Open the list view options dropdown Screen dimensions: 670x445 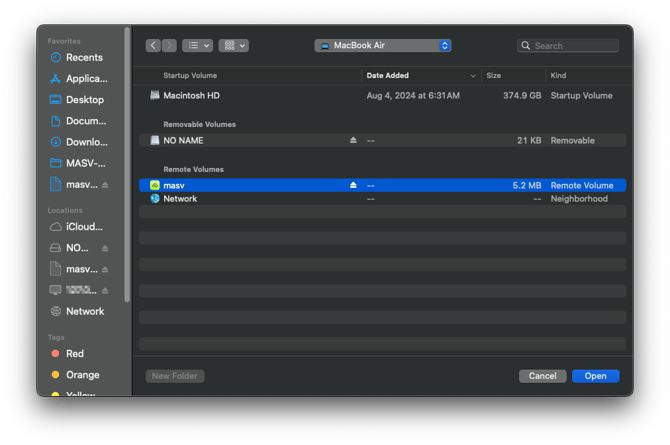[197, 45]
